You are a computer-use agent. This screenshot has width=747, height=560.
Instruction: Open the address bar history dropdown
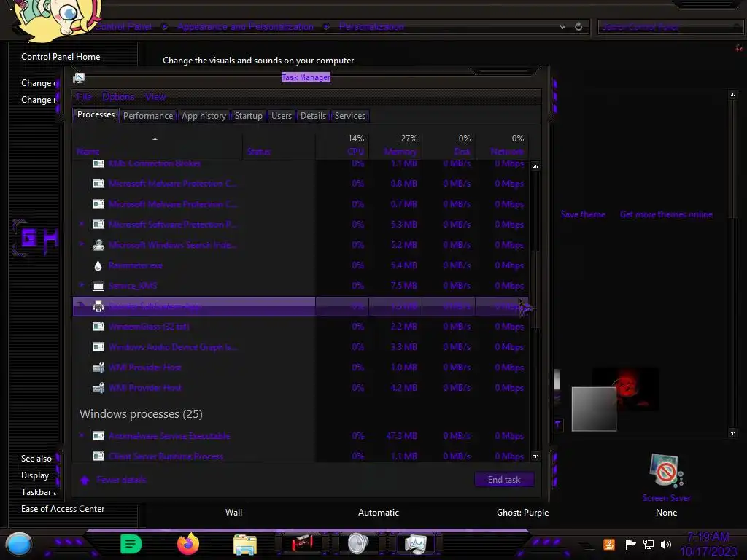tap(562, 27)
